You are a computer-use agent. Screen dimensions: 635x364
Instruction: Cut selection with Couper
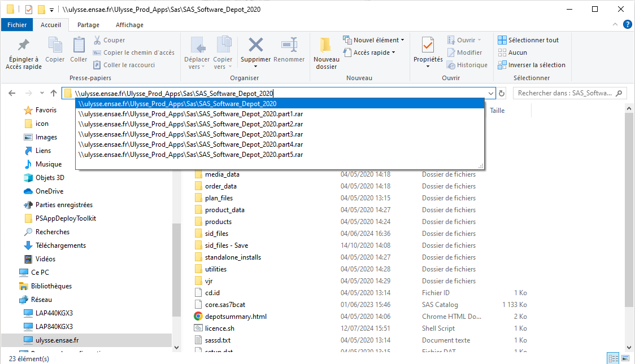[110, 40]
